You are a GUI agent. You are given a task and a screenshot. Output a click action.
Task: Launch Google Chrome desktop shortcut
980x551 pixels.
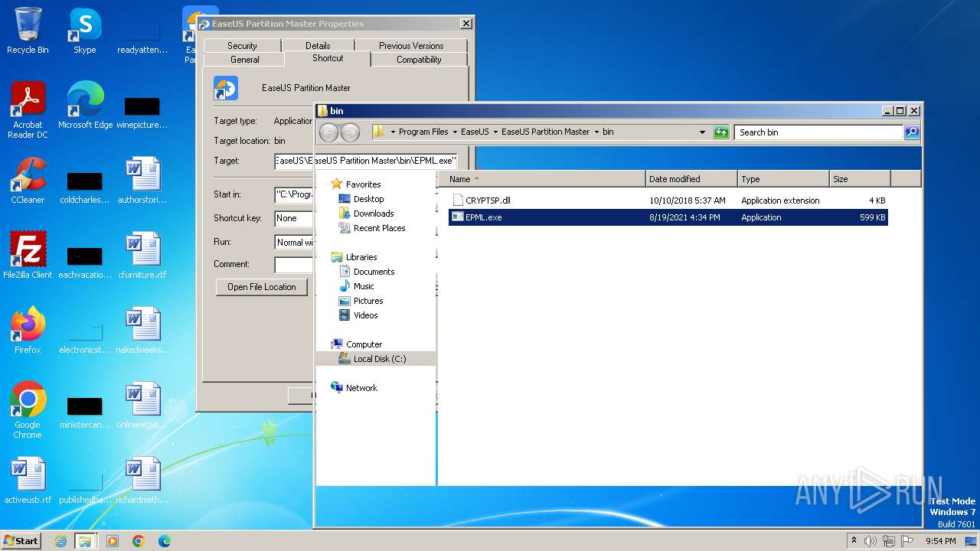(28, 410)
